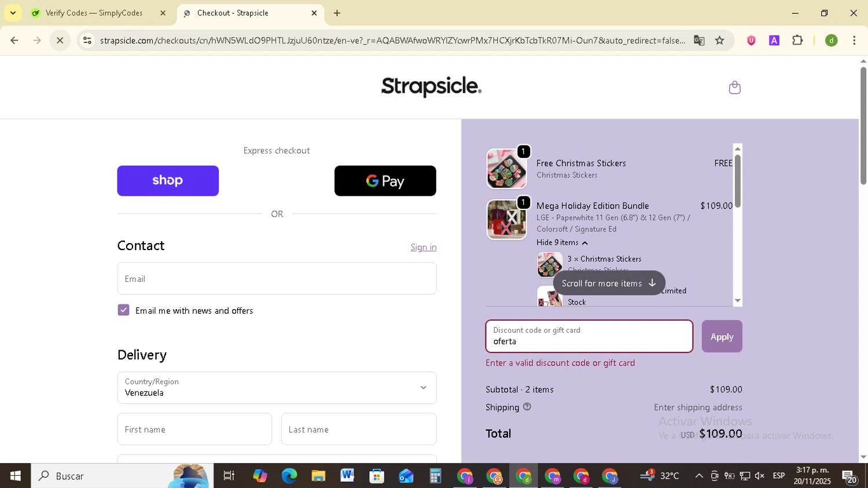This screenshot has height=488, width=868.
Task: Open Mega Holiday Edition Bundle thumbnail
Action: point(506,219)
